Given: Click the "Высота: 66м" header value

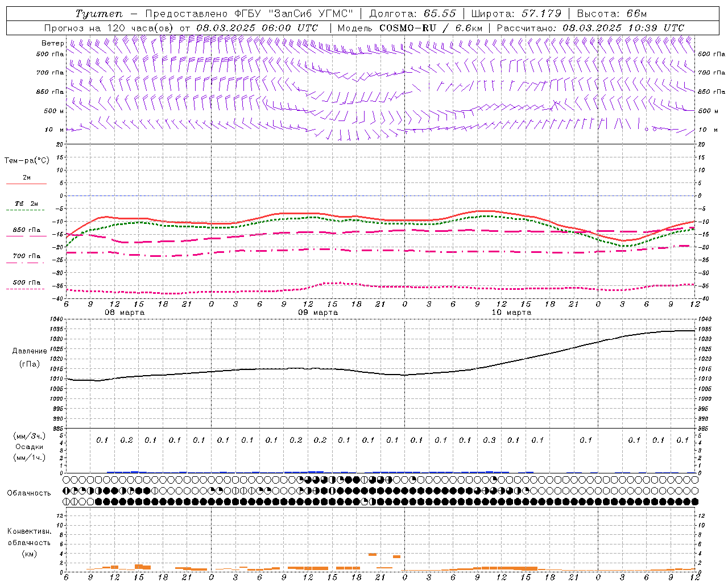Looking at the screenshot, I should coord(612,14).
